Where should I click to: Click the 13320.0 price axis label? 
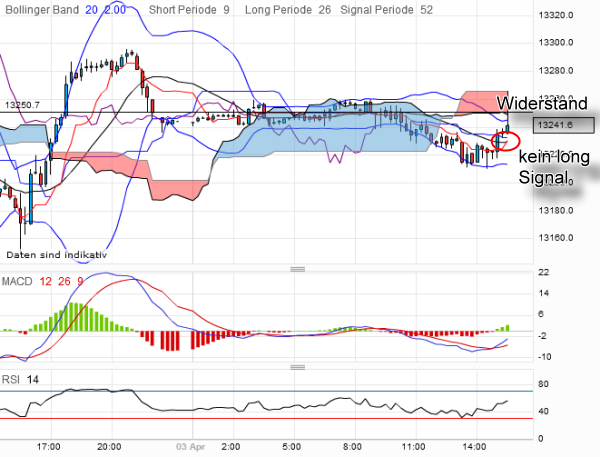[556, 15]
